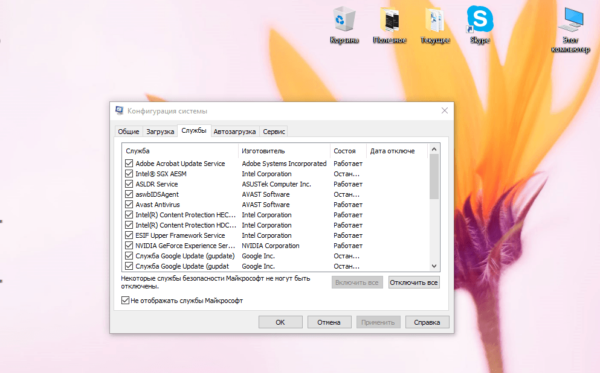The image size is (600, 373).
Task: Click the services list scrollbar thumb
Action: (x=434, y=177)
